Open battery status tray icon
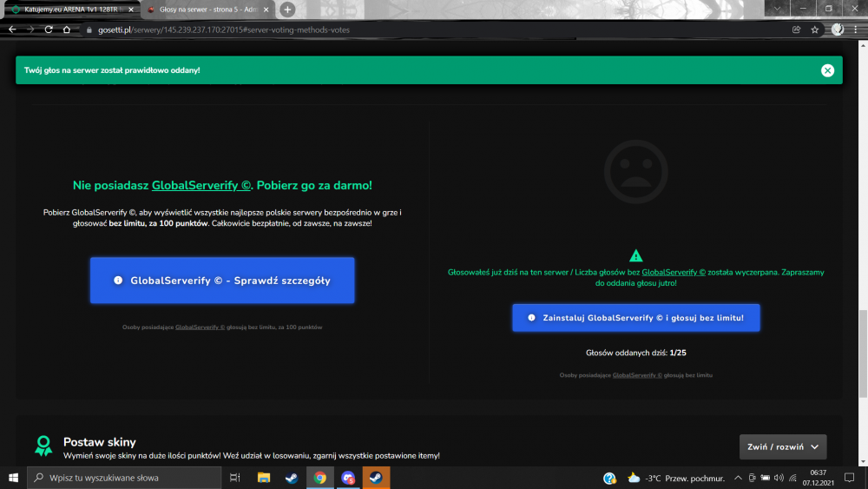 [x=765, y=478]
